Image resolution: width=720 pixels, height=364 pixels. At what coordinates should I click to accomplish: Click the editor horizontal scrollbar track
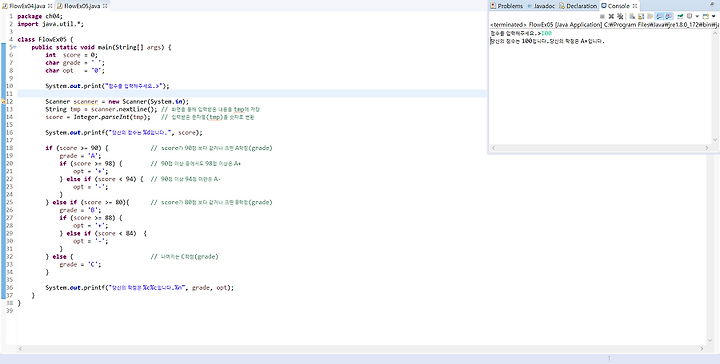tap(360, 349)
